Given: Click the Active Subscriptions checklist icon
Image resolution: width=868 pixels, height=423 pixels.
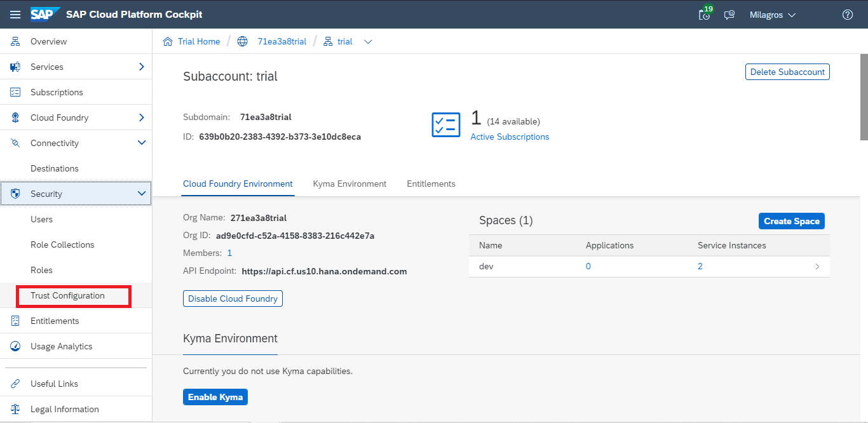Looking at the screenshot, I should tap(445, 124).
